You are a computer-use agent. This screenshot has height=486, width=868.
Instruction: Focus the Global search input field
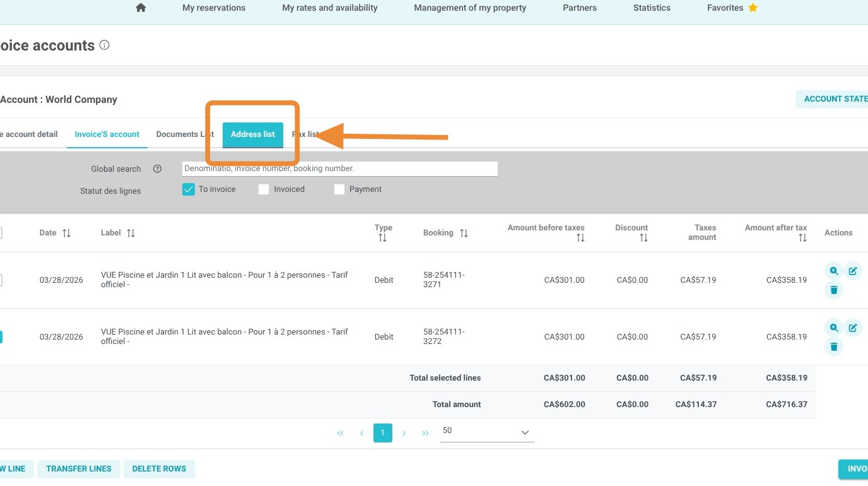tap(340, 169)
